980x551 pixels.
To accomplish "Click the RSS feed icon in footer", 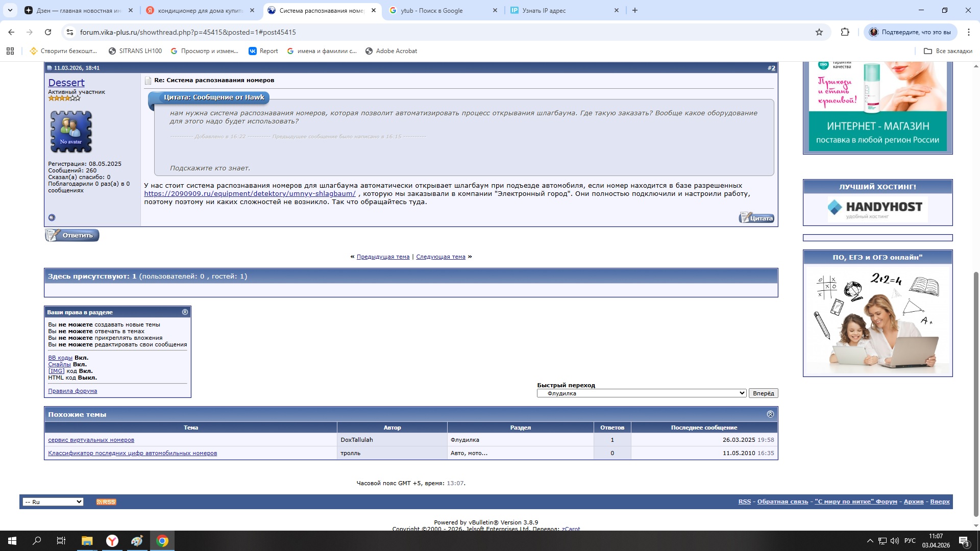I will (106, 502).
